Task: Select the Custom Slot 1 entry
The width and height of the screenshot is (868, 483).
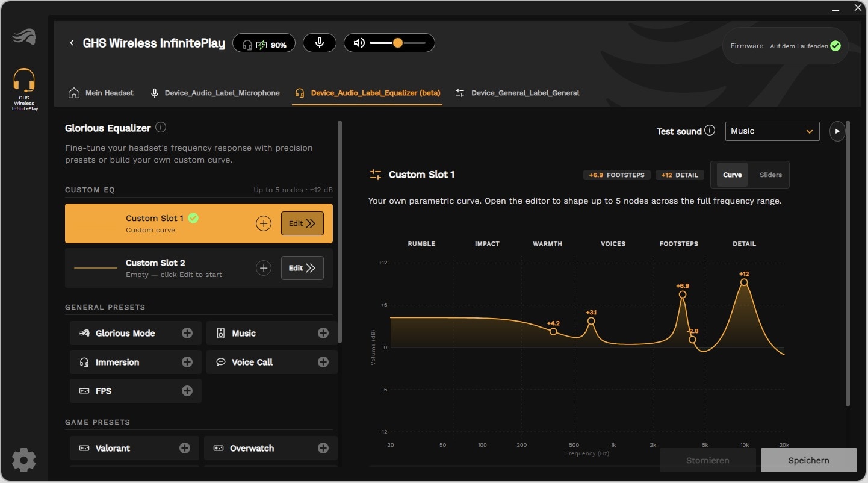Action: [x=199, y=223]
